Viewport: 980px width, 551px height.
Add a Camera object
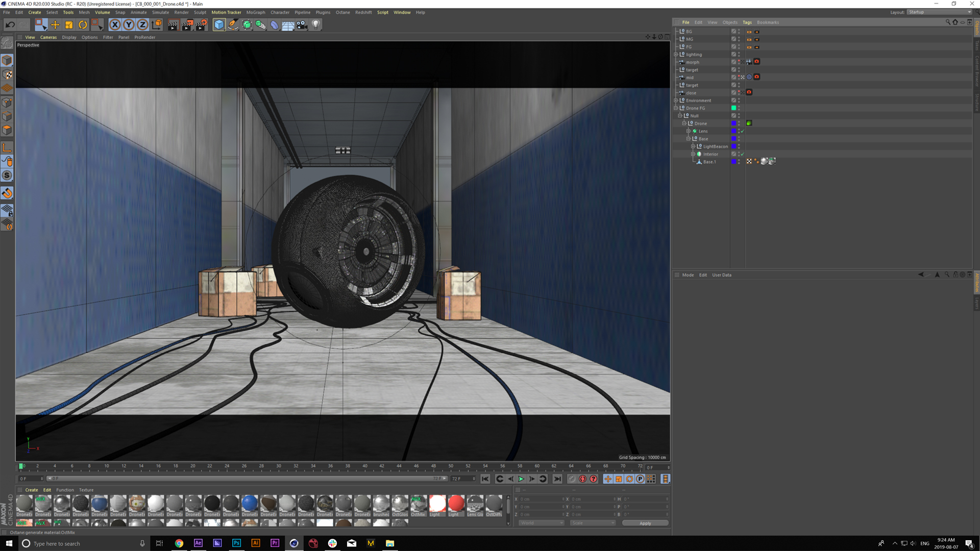pos(302,24)
